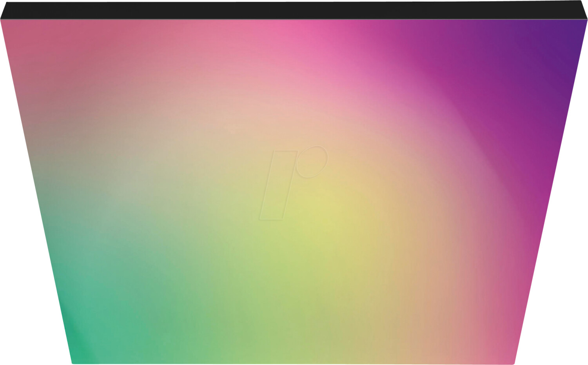Click the black top frame edge's center

(x=294, y=10)
